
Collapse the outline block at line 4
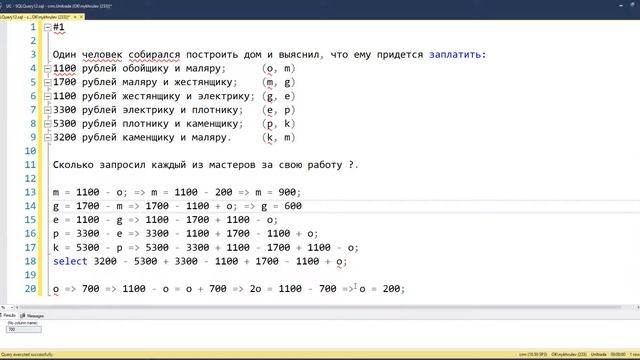[47, 69]
